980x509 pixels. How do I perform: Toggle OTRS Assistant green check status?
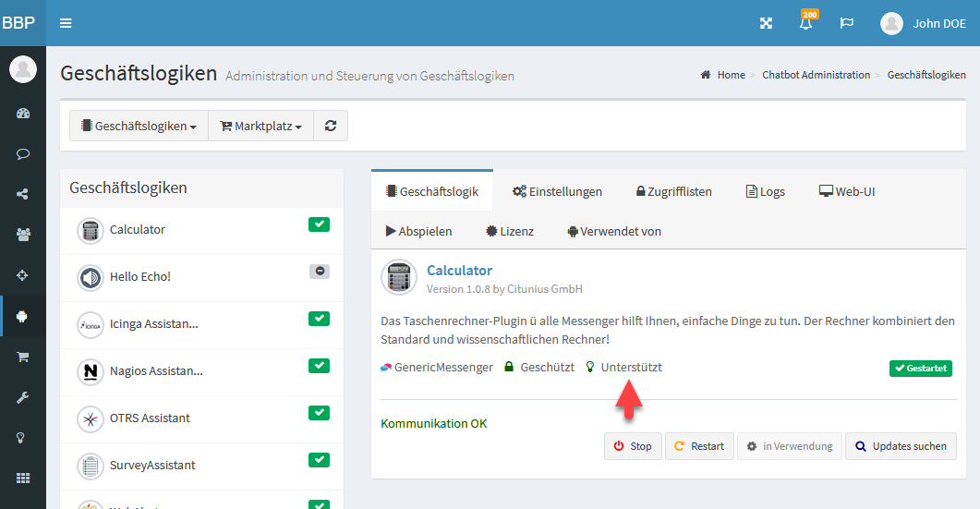click(x=319, y=413)
